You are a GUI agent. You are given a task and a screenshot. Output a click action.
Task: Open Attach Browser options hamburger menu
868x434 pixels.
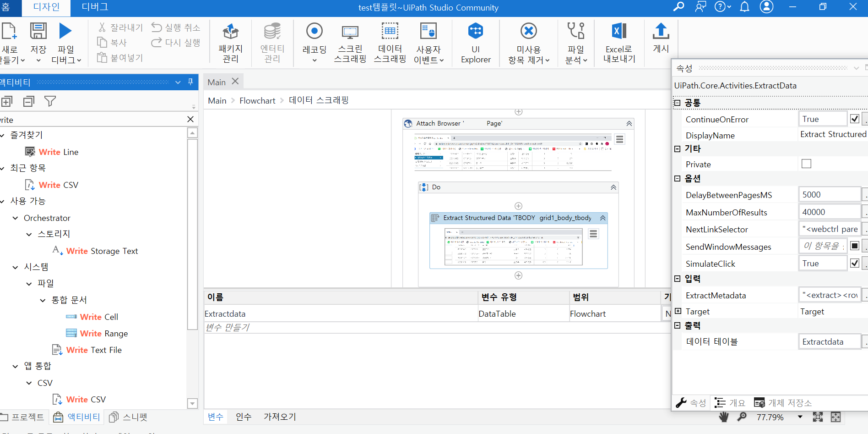pos(619,139)
